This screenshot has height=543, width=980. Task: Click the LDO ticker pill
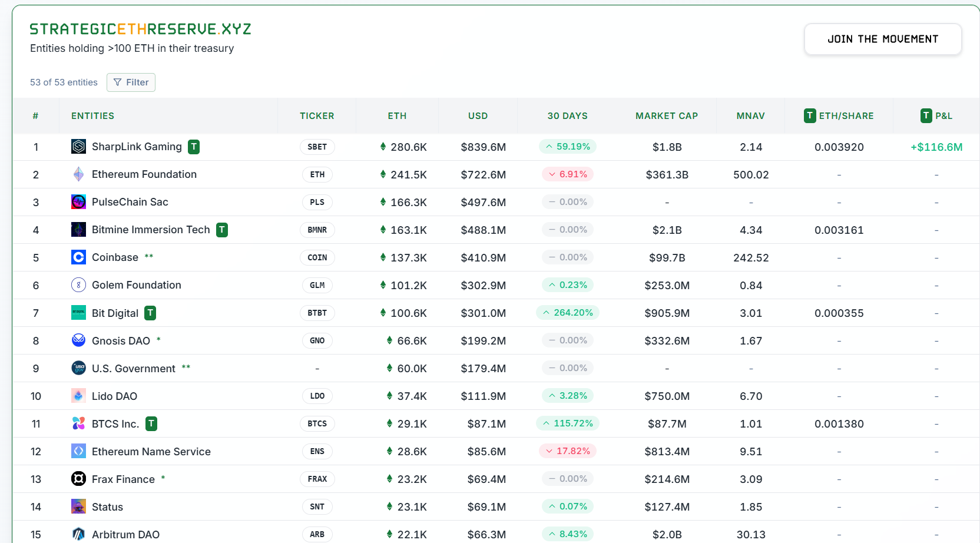tap(317, 396)
